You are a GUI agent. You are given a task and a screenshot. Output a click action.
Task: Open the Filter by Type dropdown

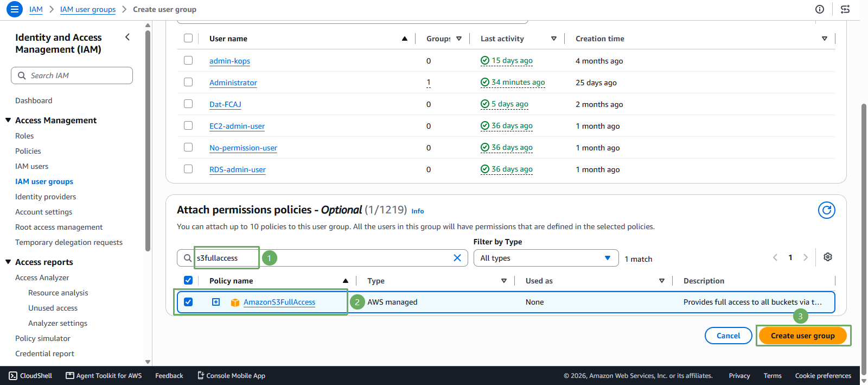546,258
